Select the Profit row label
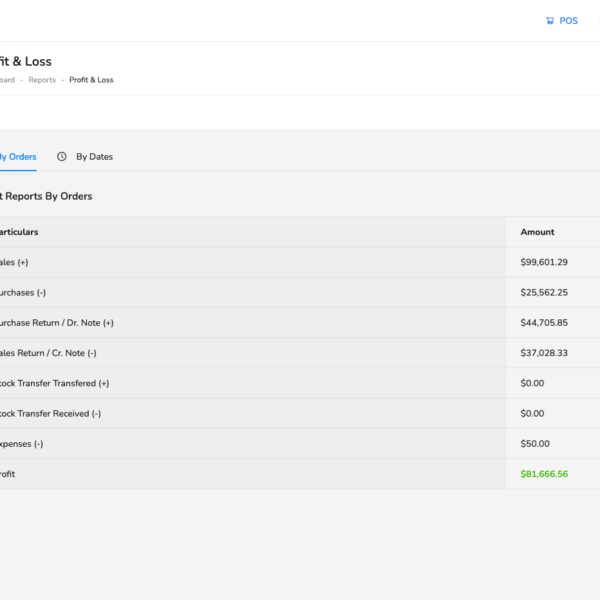 click(x=7, y=474)
